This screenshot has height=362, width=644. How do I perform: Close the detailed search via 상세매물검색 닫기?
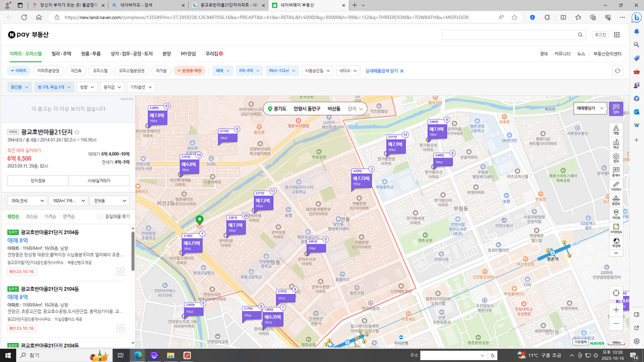pos(384,70)
